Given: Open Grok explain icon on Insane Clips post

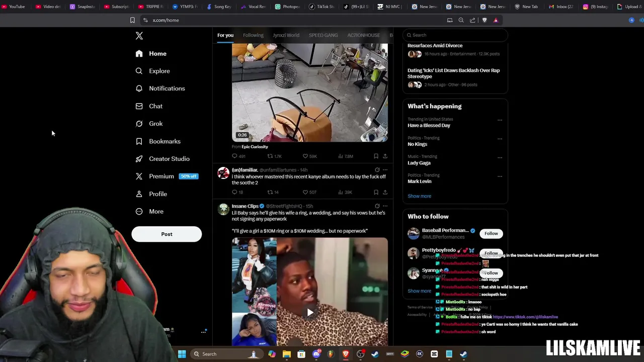Looking at the screenshot, I should [x=377, y=206].
